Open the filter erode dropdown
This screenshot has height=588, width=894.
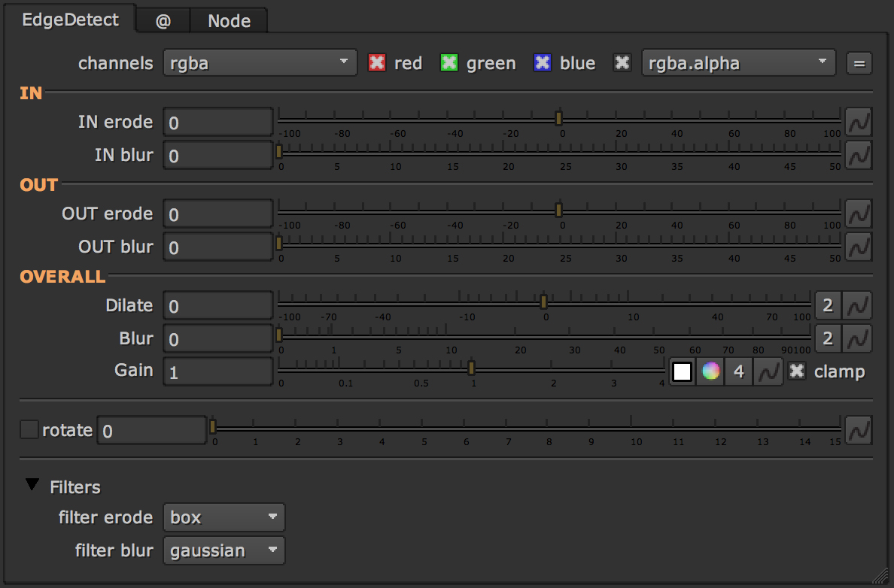point(223,517)
